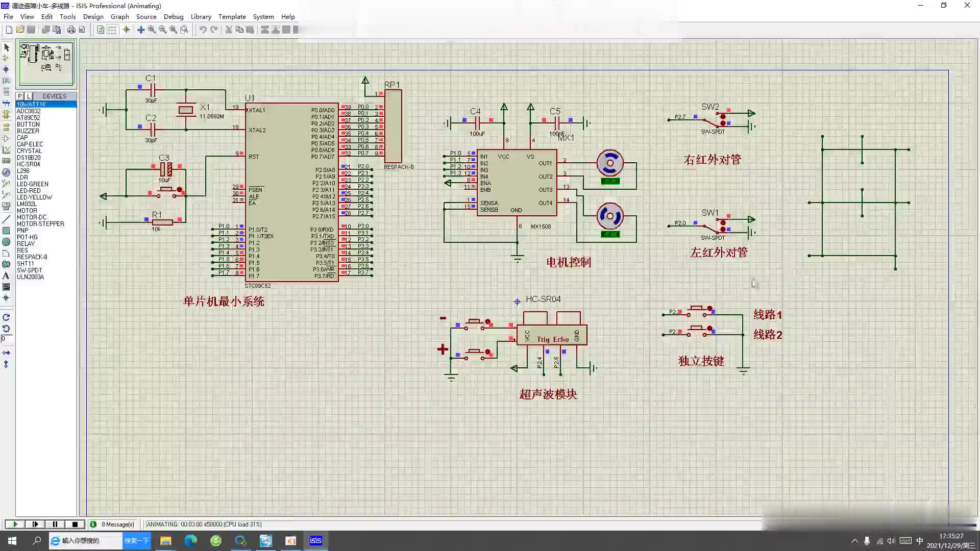
Task: Pause the running simulation
Action: [x=55, y=524]
